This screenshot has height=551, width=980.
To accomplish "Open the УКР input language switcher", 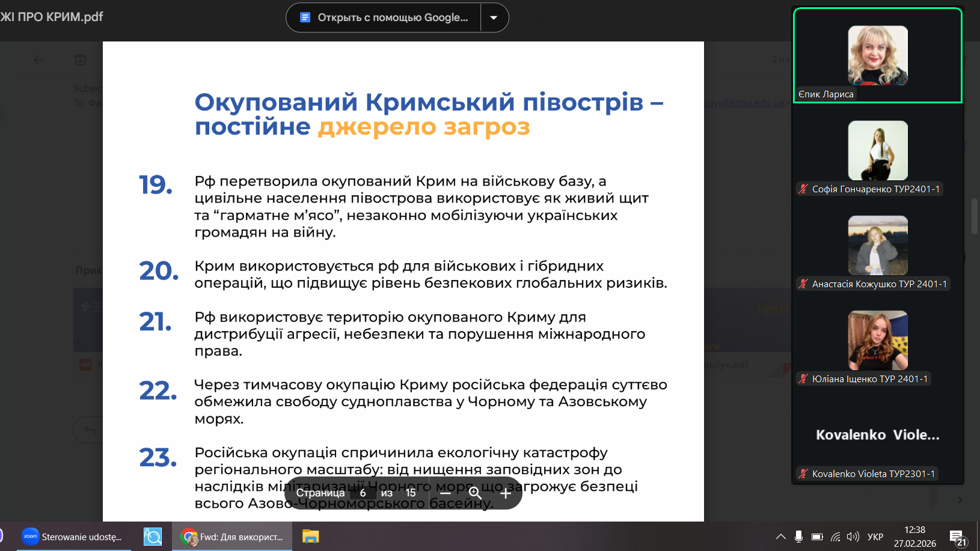I will (875, 537).
